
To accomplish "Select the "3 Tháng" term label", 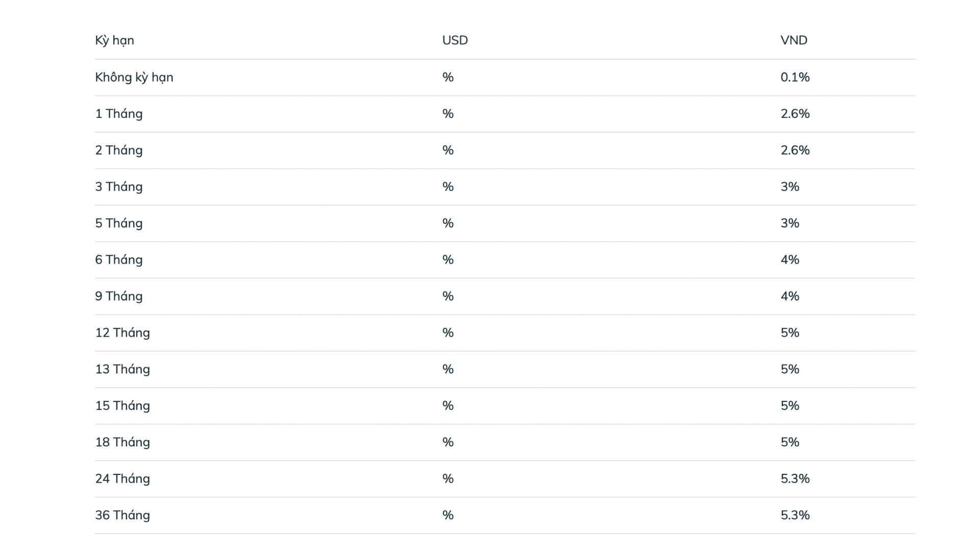I will [x=118, y=187].
